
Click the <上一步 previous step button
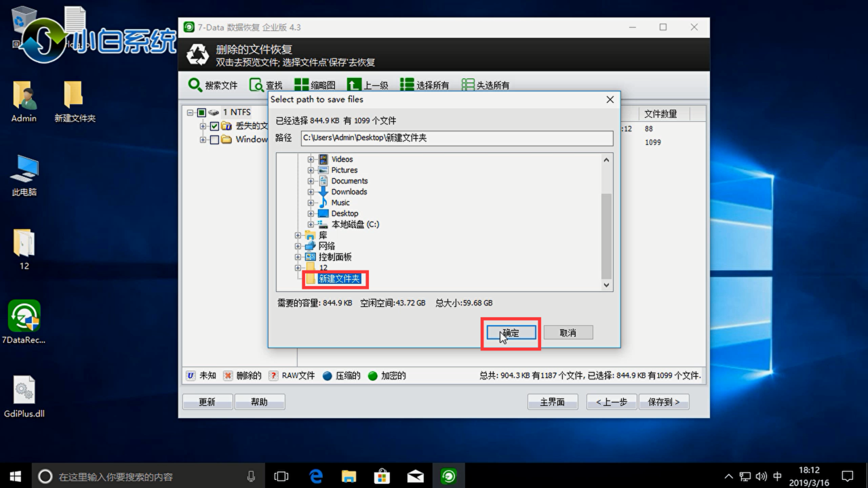tap(612, 402)
